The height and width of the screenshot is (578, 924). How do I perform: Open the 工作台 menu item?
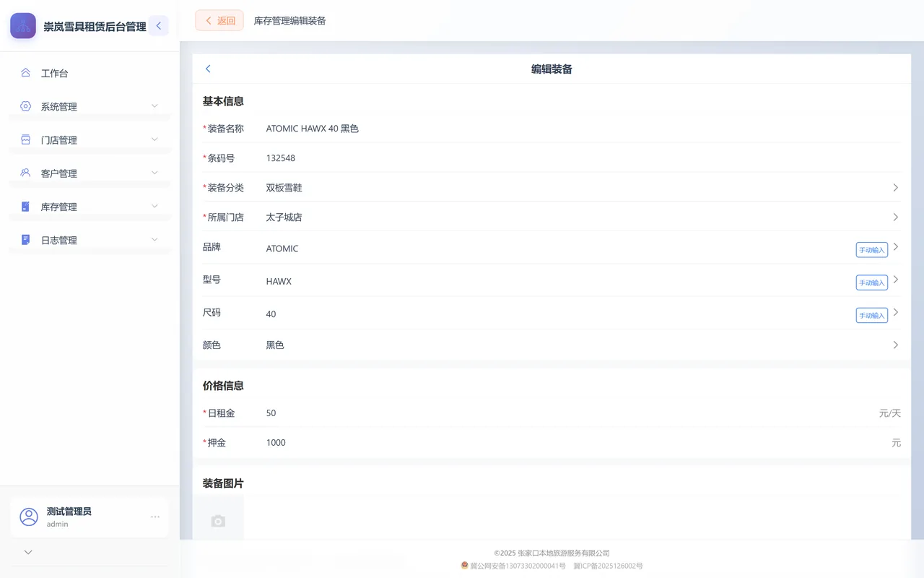click(x=90, y=73)
